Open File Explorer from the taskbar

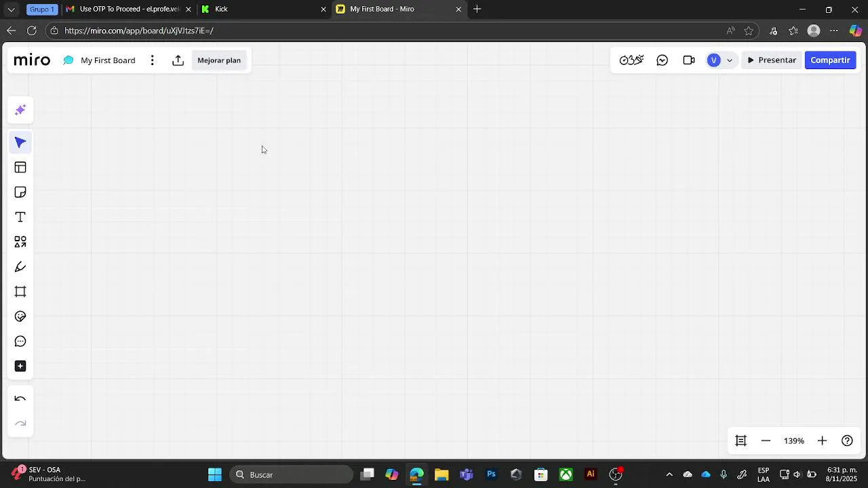pyautogui.click(x=441, y=474)
